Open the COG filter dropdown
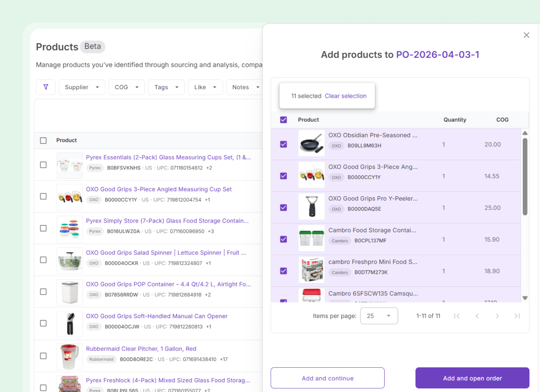This screenshot has height=392, width=540. point(126,87)
